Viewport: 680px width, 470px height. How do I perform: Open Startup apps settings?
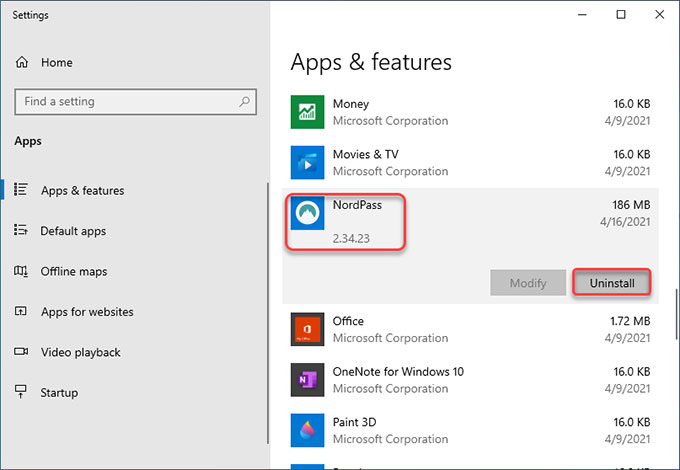[x=59, y=393]
